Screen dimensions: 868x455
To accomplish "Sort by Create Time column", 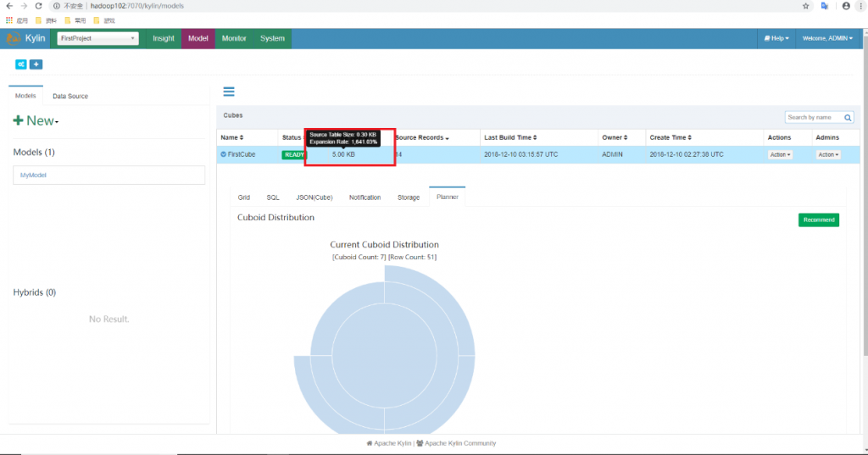I will tap(670, 138).
